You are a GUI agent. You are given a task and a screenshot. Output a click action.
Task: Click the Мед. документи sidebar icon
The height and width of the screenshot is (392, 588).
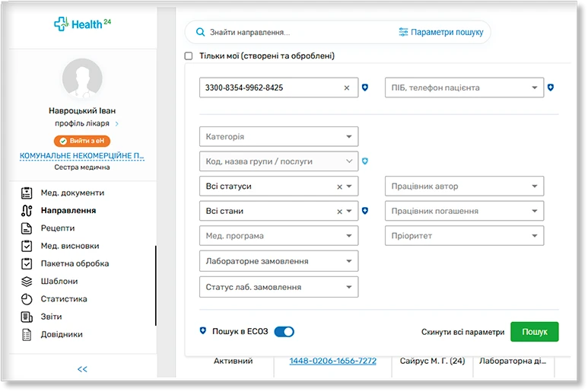coord(27,193)
